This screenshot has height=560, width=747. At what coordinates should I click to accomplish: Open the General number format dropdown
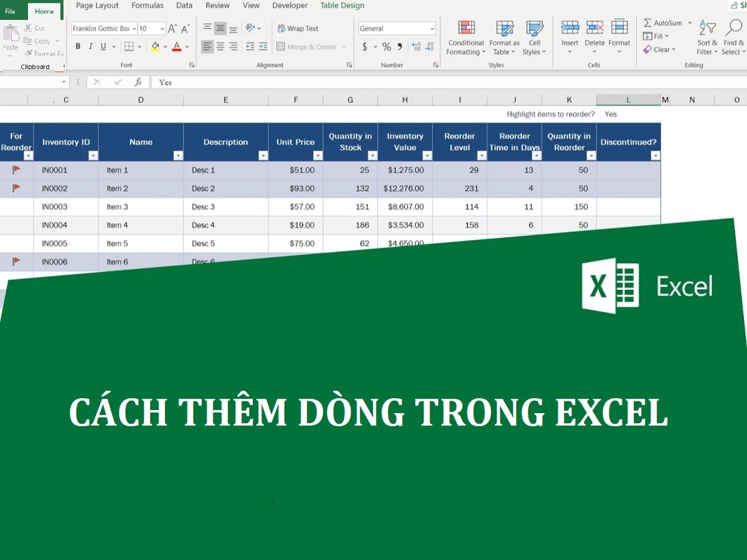tap(432, 29)
